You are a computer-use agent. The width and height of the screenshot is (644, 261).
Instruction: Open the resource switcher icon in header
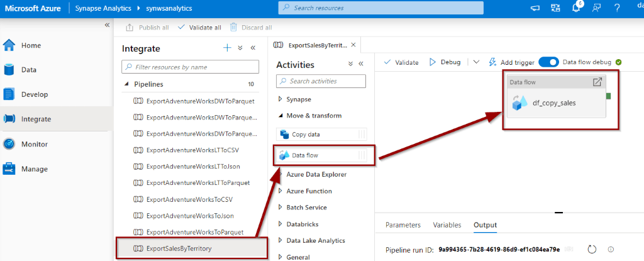coord(556,8)
